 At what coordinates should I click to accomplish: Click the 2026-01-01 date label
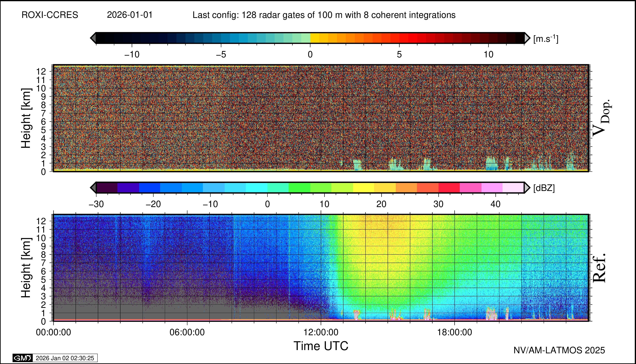click(130, 15)
